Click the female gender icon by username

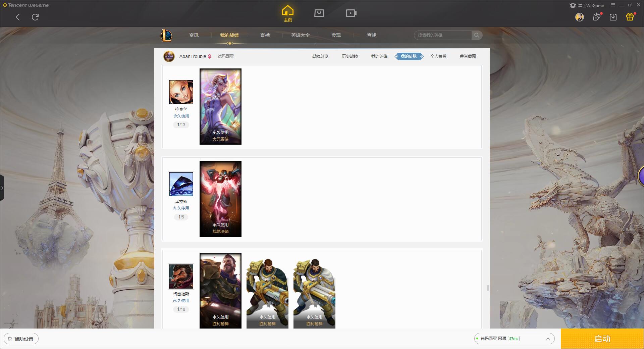[210, 57]
